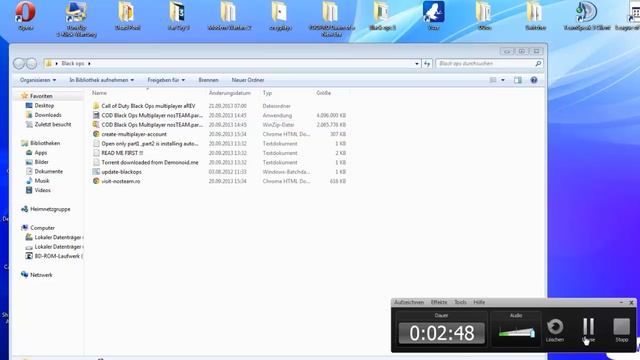Open Zuletzt besucht in sidebar
This screenshot has height=360, width=640.
click(53, 124)
